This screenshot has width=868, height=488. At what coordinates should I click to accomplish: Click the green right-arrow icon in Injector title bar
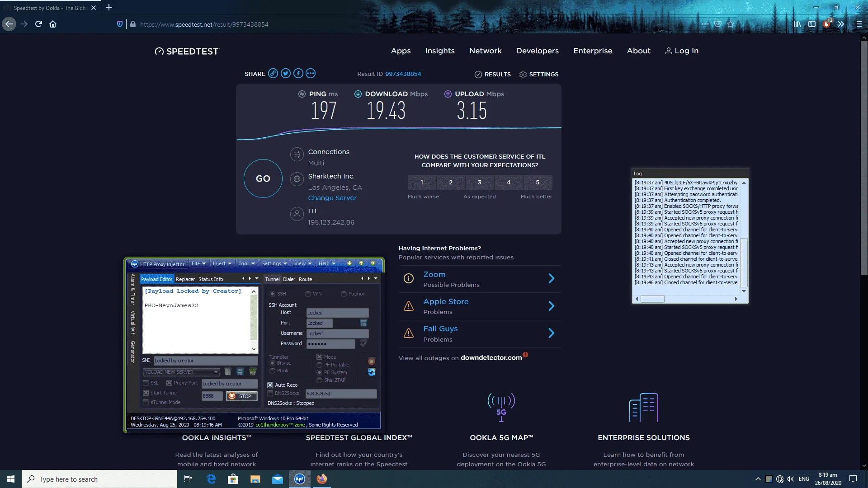coord(373,263)
